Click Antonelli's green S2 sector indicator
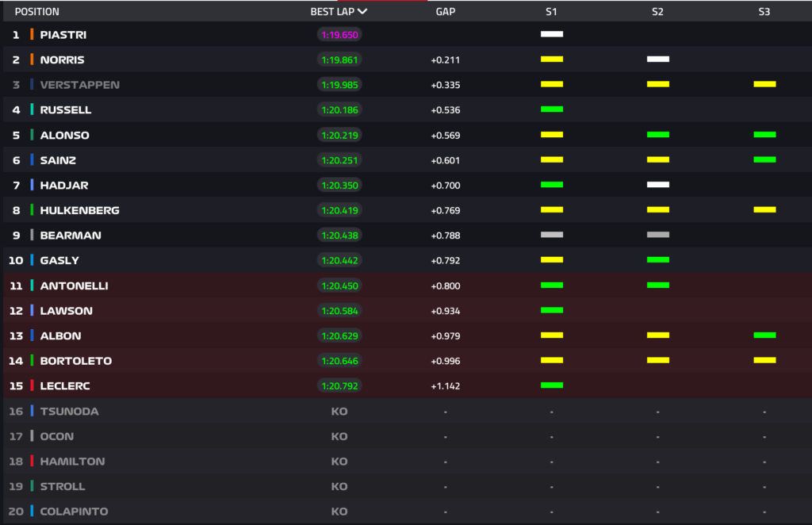This screenshot has height=525, width=812. [657, 285]
